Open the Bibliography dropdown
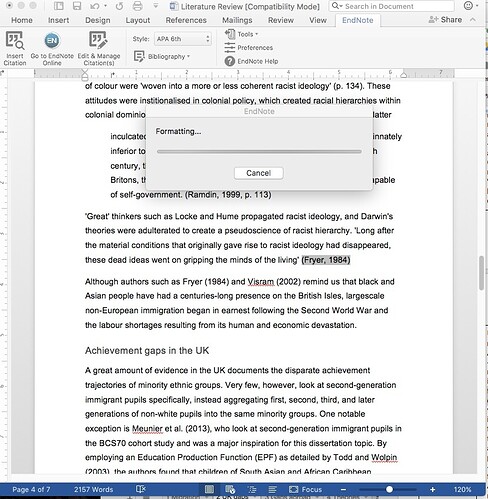Image resolution: width=488 pixels, height=499 pixels. [x=162, y=57]
